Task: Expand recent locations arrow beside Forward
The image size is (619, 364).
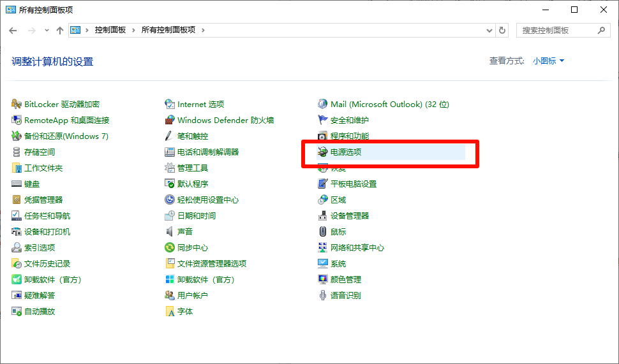Action: coord(47,31)
